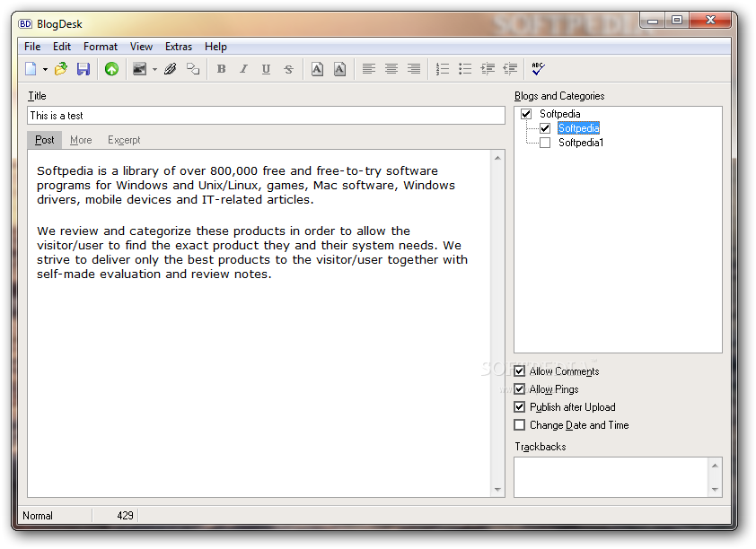
Task: Toggle Publish after Upload checkbox
Action: (519, 407)
